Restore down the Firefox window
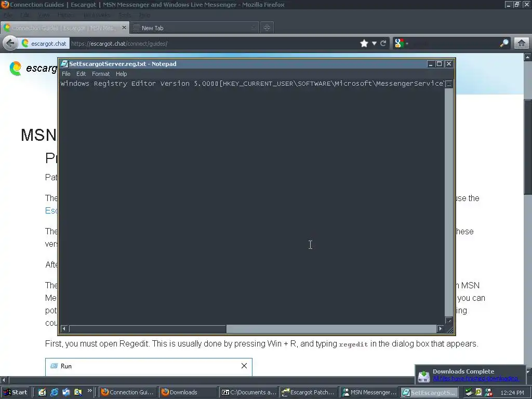The image size is (532, 399). (x=517, y=5)
